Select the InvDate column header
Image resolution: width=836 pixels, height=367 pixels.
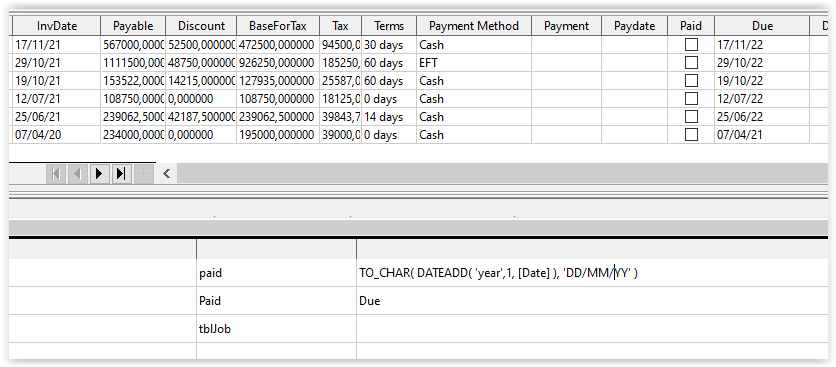57,26
